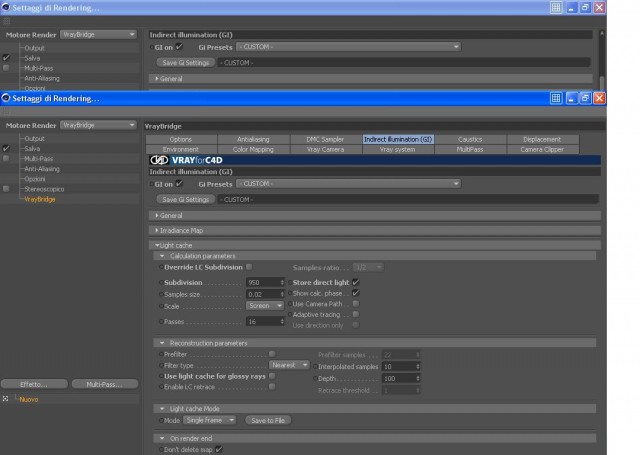Switch to Vray Camera tab
Image resolution: width=640 pixels, height=455 pixels.
click(x=325, y=149)
